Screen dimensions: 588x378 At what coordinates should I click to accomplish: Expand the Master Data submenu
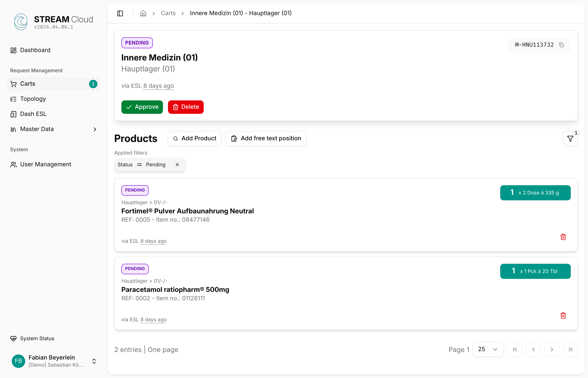(95, 129)
